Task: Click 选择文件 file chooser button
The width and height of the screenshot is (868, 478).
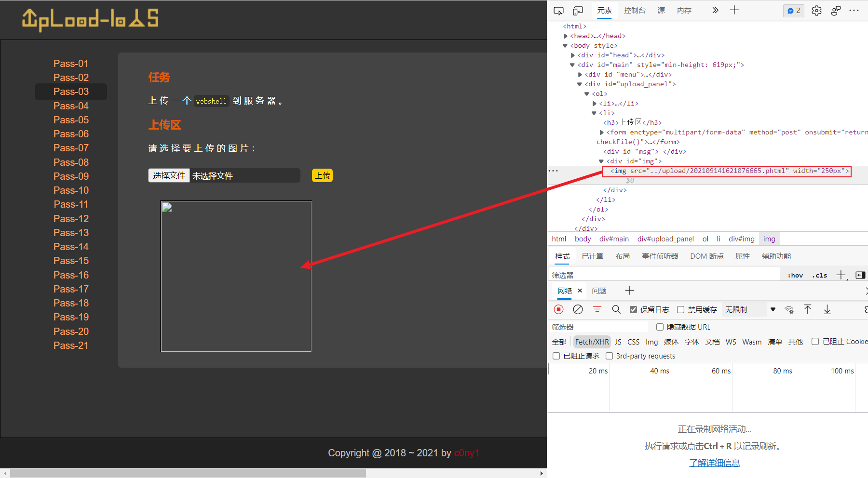Action: (169, 175)
